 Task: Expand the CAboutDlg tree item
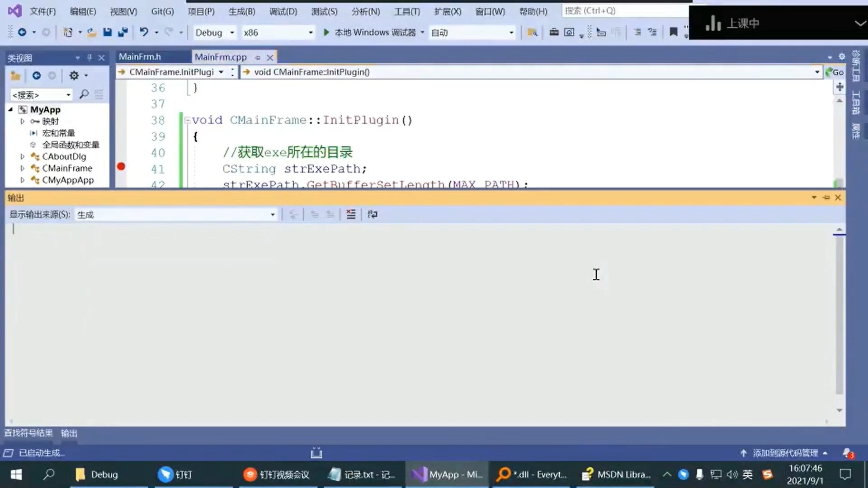pos(21,156)
